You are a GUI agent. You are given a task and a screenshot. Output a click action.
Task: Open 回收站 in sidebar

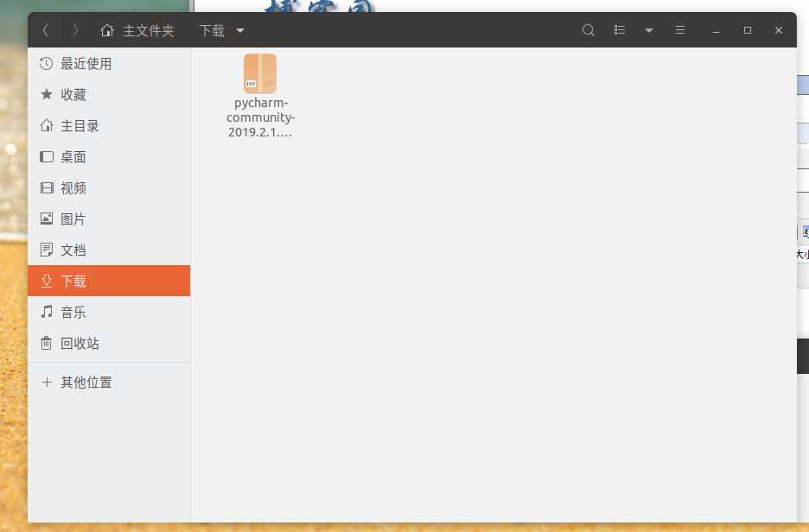point(109,343)
